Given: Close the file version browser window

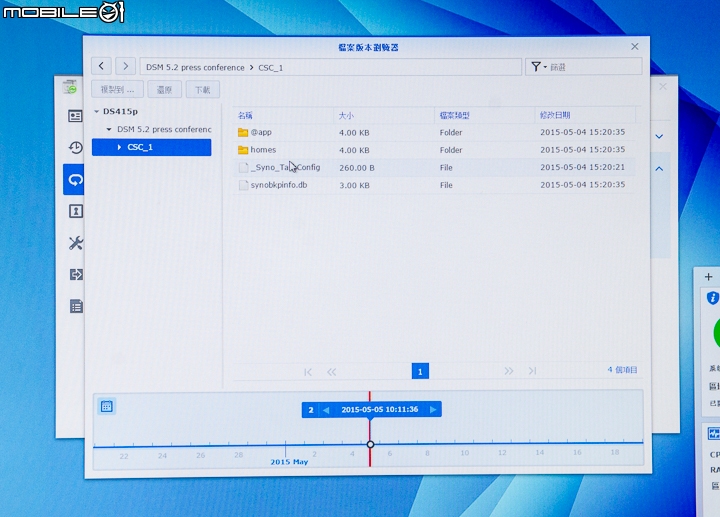Looking at the screenshot, I should (635, 46).
